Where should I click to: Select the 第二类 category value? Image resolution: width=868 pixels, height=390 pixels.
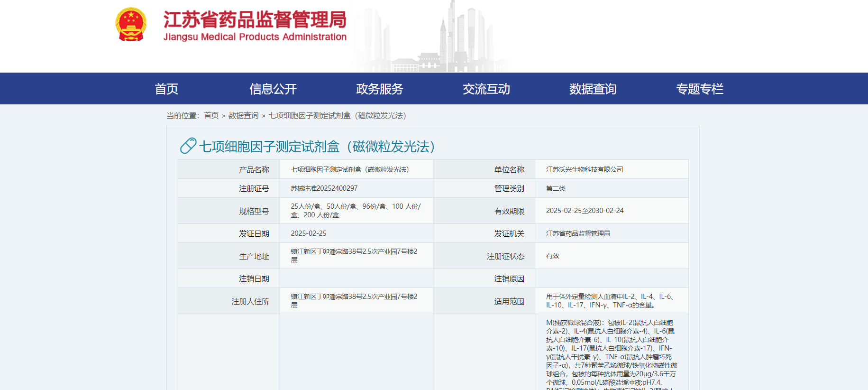tap(556, 188)
